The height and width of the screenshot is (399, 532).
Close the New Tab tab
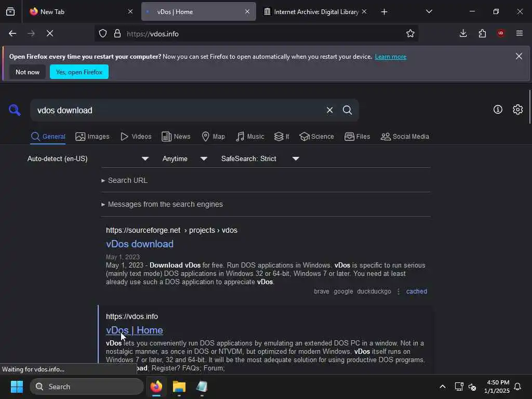pos(130,11)
